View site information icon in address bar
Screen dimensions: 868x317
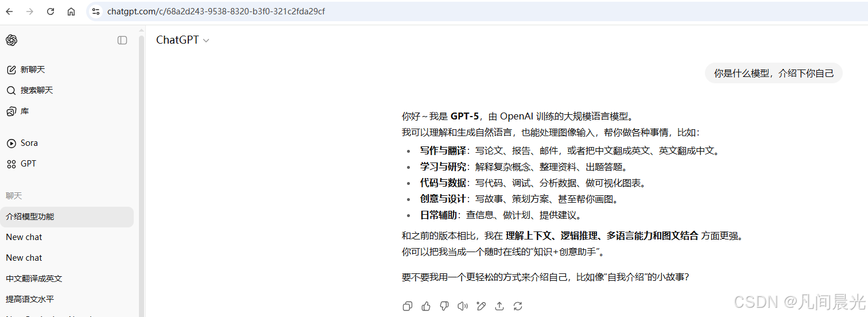click(96, 11)
